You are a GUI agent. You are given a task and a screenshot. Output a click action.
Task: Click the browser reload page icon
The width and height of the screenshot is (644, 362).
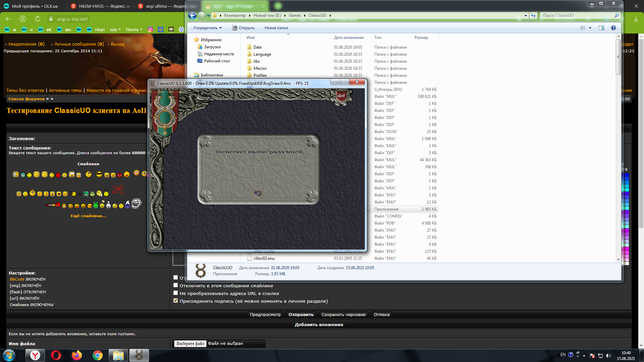pos(38,19)
